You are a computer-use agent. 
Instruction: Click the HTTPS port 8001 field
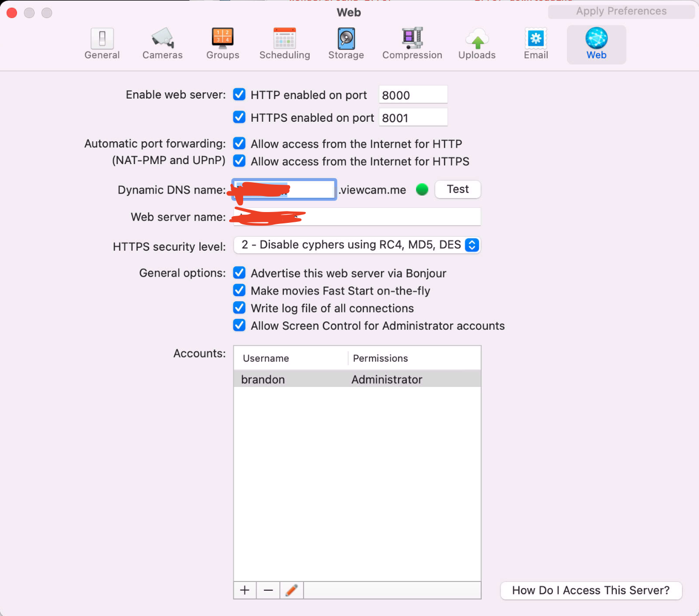(x=413, y=118)
